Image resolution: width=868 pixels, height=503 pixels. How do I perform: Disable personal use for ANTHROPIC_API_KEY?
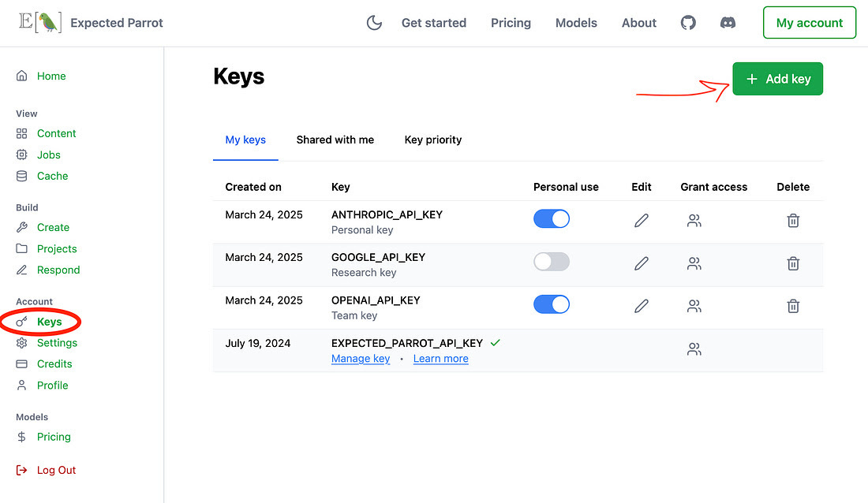point(552,218)
